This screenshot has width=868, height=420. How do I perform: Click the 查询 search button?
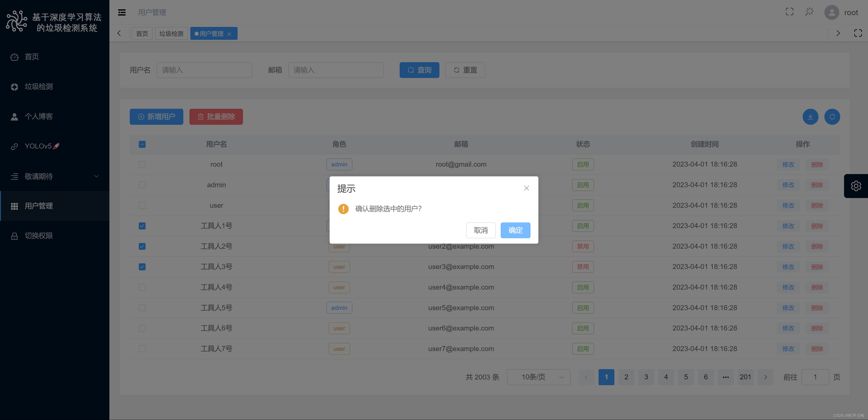tap(419, 70)
